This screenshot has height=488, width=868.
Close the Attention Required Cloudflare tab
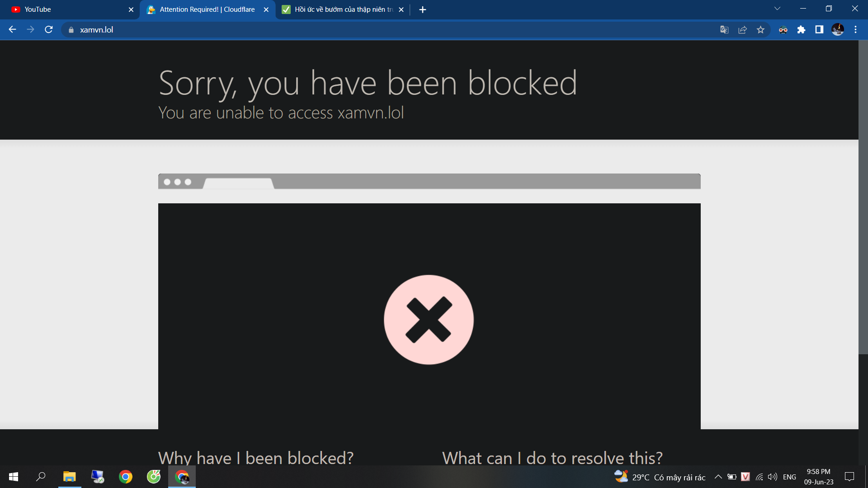click(266, 9)
